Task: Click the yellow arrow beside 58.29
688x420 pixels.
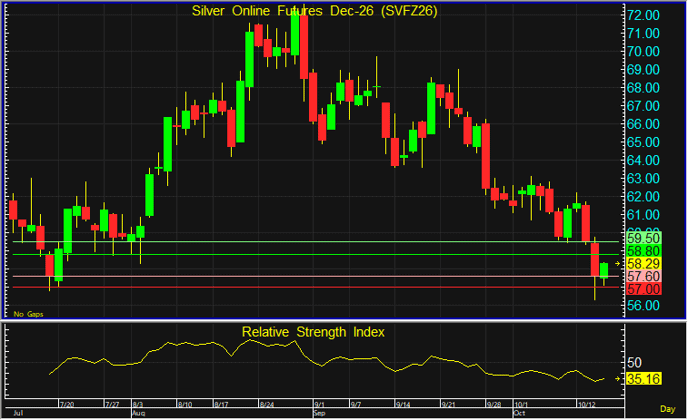Action: click(x=617, y=264)
